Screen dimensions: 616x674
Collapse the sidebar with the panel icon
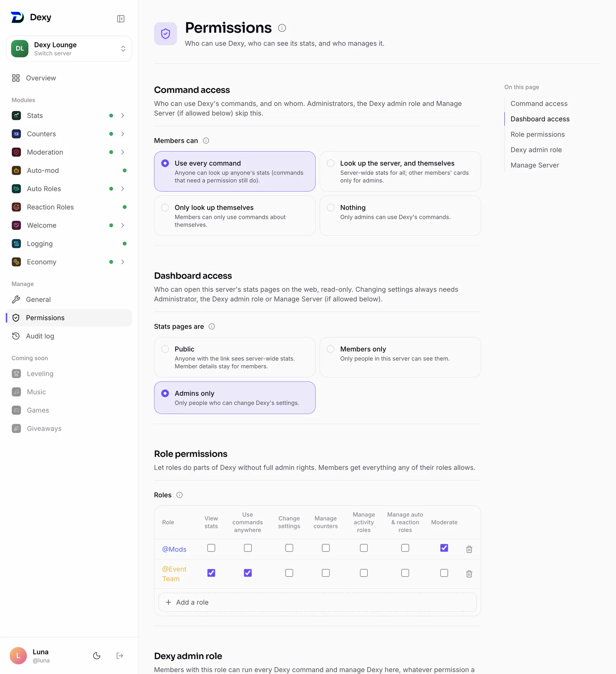pos(121,19)
